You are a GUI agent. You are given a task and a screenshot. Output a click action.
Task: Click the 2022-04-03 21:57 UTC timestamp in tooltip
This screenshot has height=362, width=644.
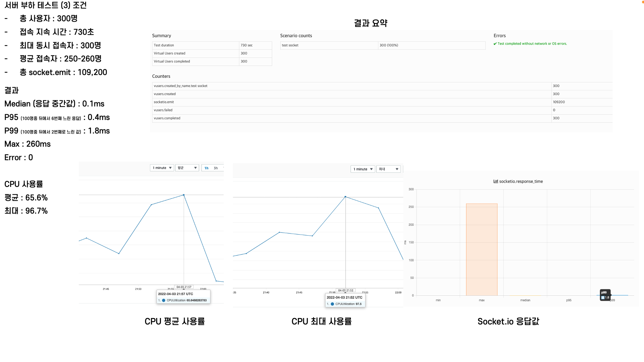coord(176,294)
